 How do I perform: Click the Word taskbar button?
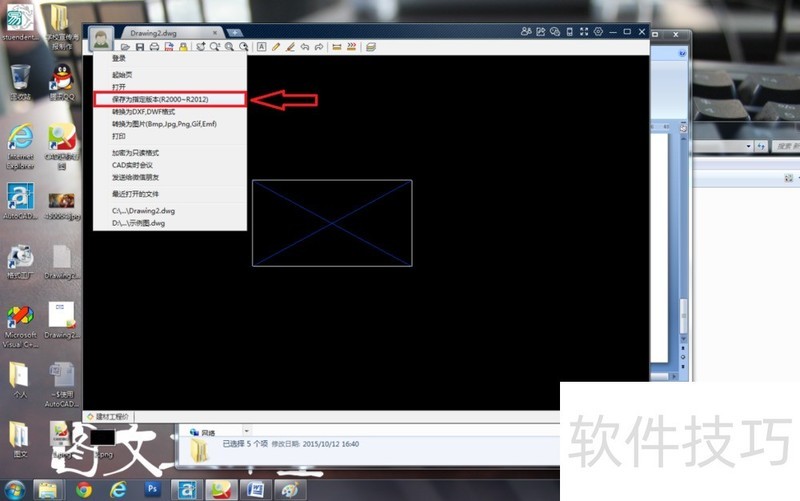[x=255, y=490]
